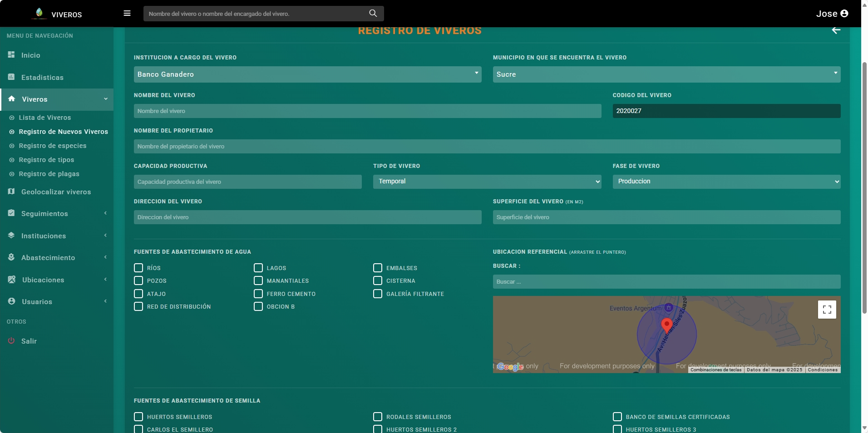Click the Estadisticas chart icon
The width and height of the screenshot is (868, 433).
(11, 77)
